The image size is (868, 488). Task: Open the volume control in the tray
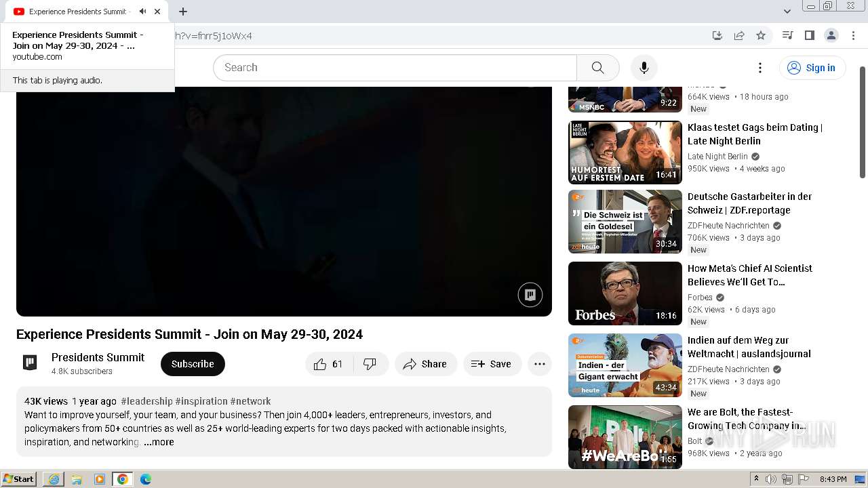point(771,479)
